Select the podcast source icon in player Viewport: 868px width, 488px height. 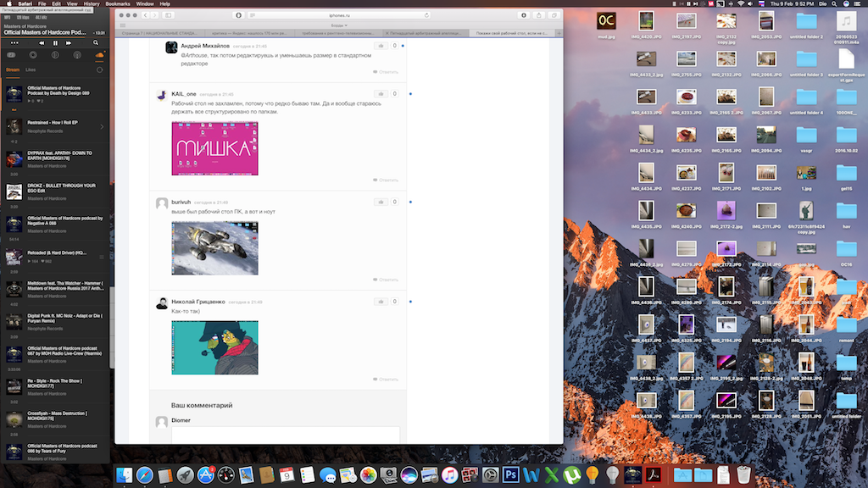tap(77, 55)
